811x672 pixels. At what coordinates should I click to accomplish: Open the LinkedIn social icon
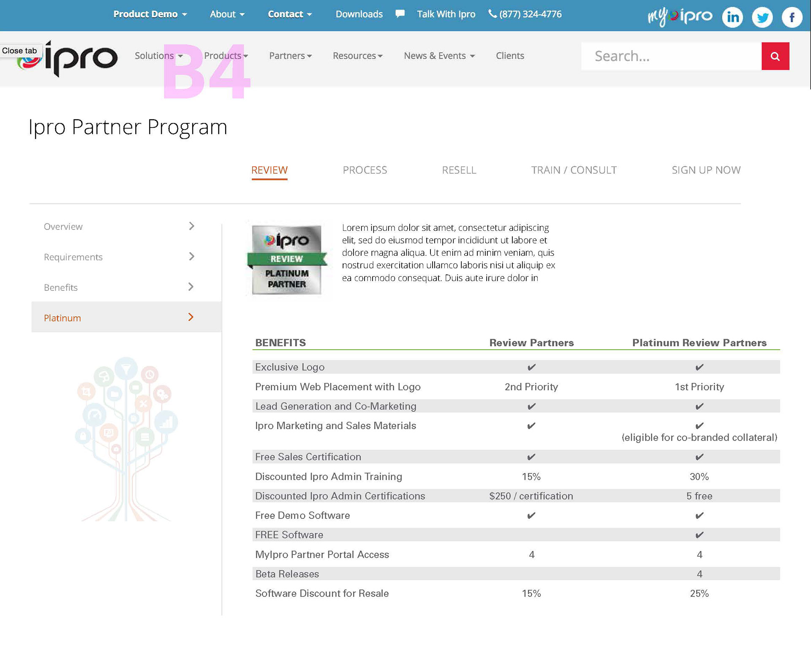(x=732, y=17)
